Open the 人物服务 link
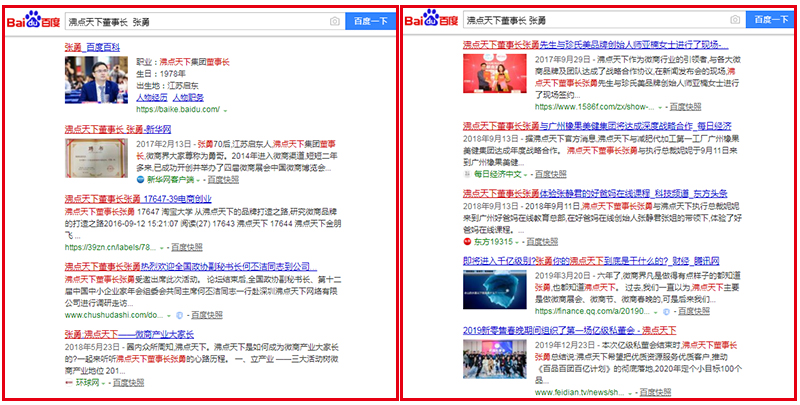 [x=188, y=97]
